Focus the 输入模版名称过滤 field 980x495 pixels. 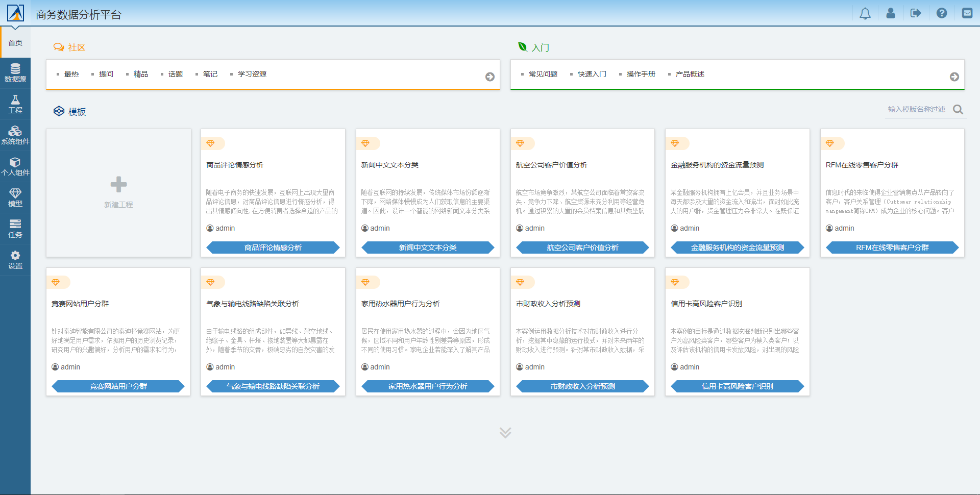(x=918, y=109)
